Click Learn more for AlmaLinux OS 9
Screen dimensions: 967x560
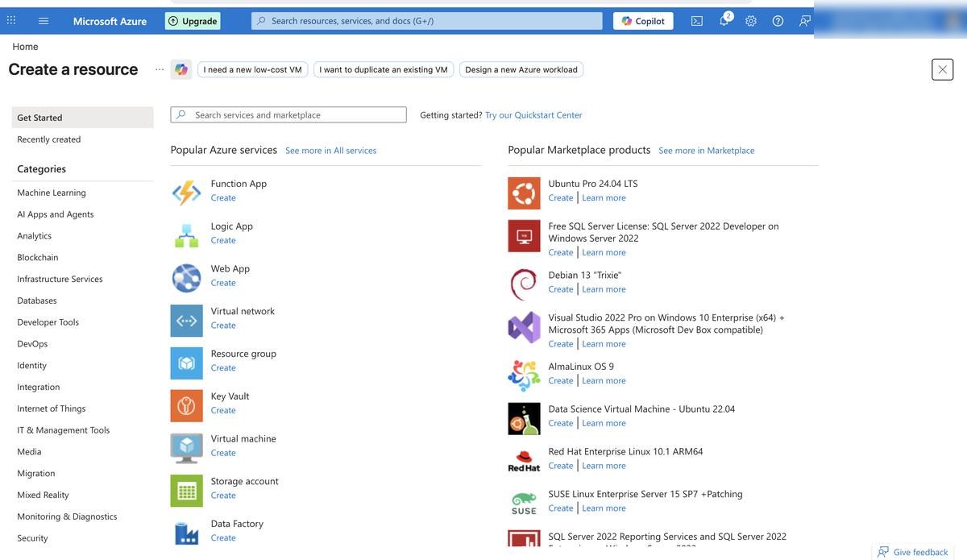click(604, 381)
